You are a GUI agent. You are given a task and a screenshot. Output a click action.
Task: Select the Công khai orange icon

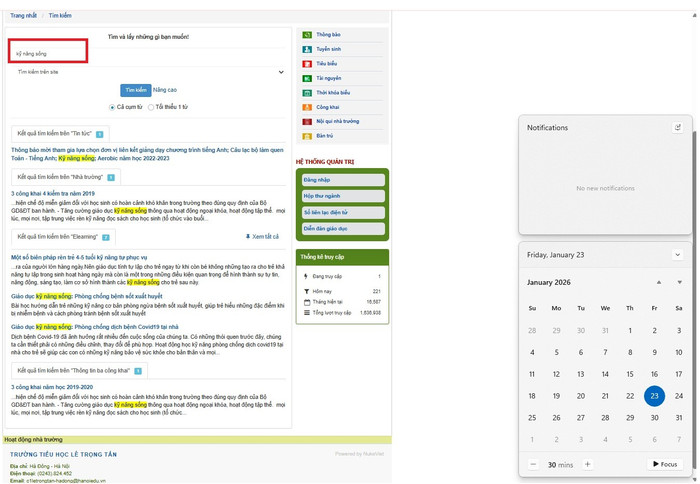pyautogui.click(x=306, y=106)
